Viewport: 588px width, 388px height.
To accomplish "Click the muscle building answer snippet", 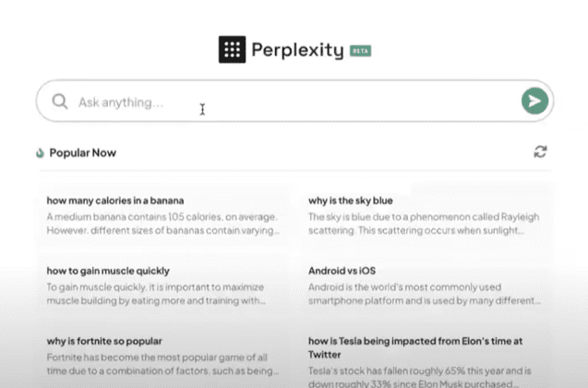I will pyautogui.click(x=156, y=294).
